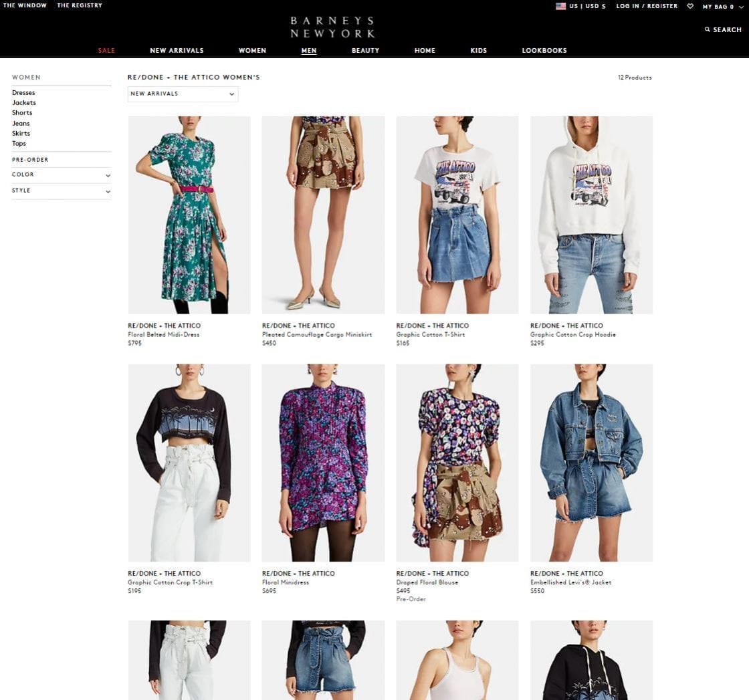The width and height of the screenshot is (749, 700).
Task: Open Floral Minidress product image
Action: click(x=323, y=463)
